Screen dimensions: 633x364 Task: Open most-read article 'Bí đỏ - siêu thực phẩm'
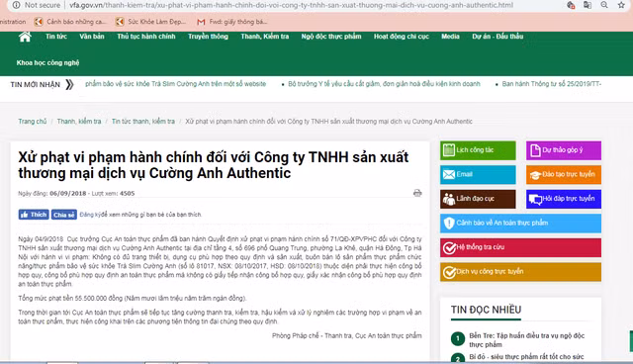pos(526,357)
